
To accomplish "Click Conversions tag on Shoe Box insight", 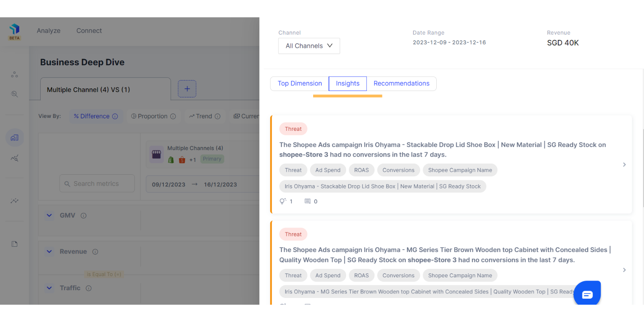I will (x=398, y=170).
